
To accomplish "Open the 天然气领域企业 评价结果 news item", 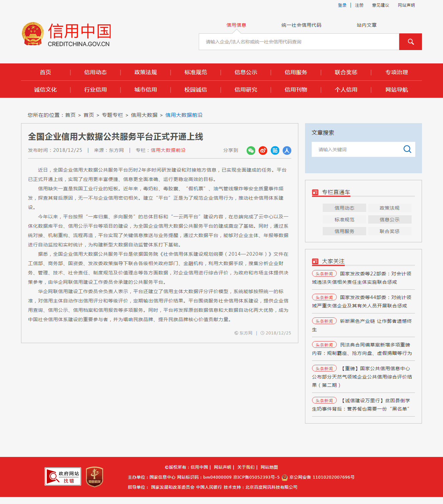I will [362, 376].
